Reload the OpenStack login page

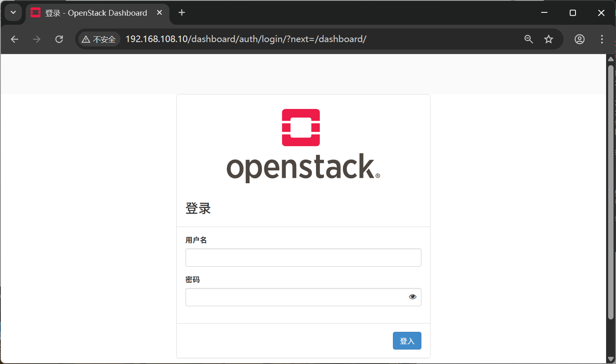pos(59,39)
